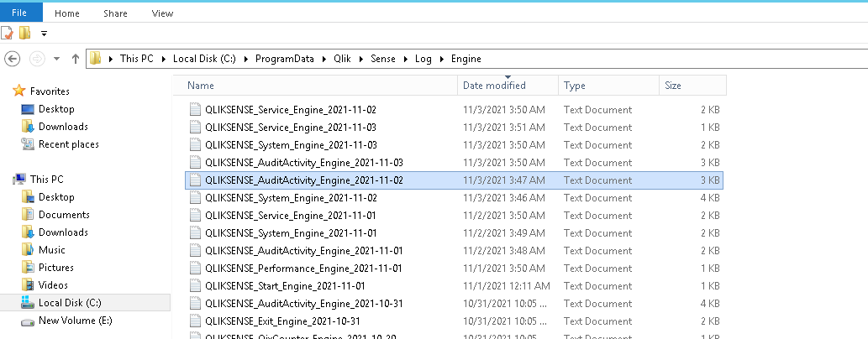868x339 pixels.
Task: Expand the chevron after 'ProgramData' in address bar
Action: click(324, 59)
